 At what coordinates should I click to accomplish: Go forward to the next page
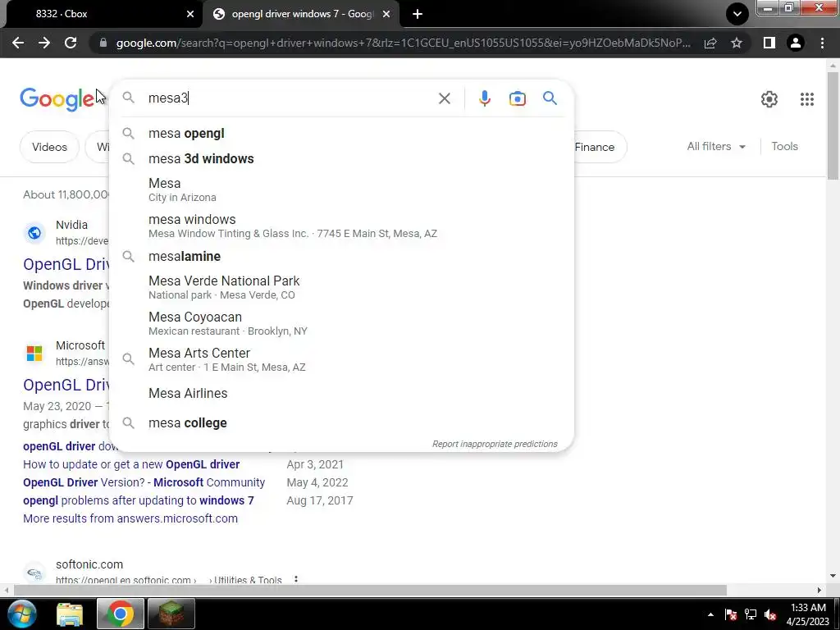tap(44, 43)
